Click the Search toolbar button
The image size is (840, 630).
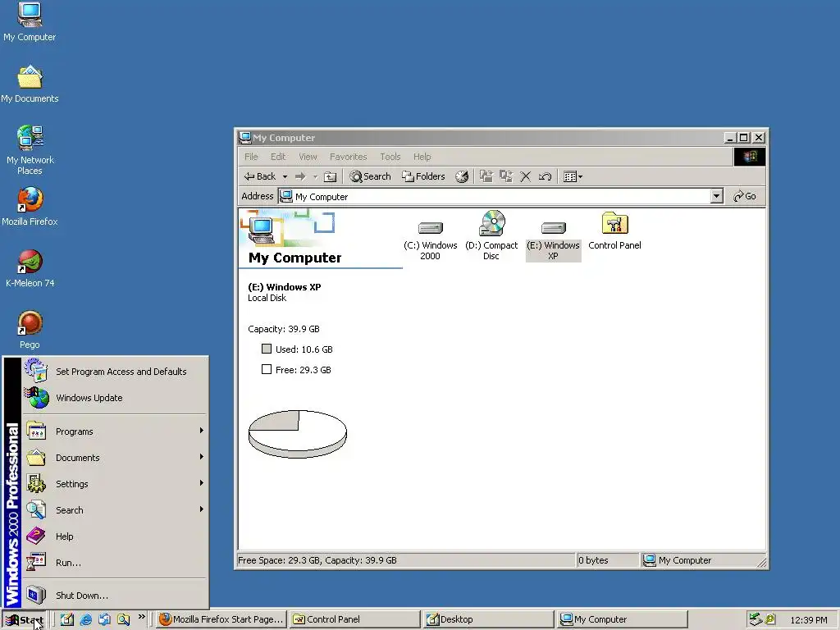370,177
